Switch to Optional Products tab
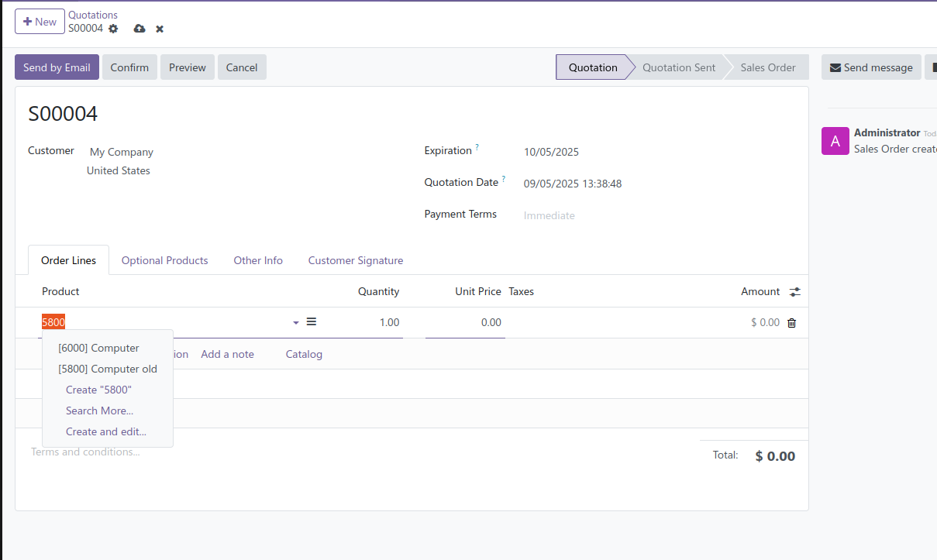This screenshot has width=937, height=560. tap(164, 260)
